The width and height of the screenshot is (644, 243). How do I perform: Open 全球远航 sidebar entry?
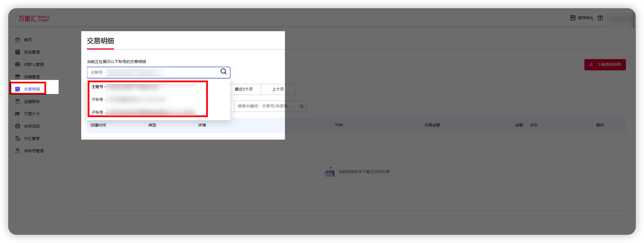point(32,126)
